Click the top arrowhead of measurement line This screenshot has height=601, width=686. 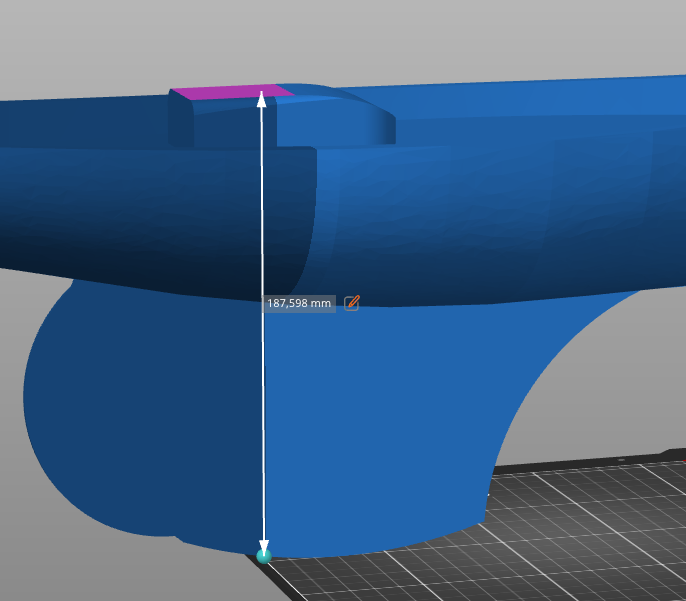pyautogui.click(x=262, y=98)
